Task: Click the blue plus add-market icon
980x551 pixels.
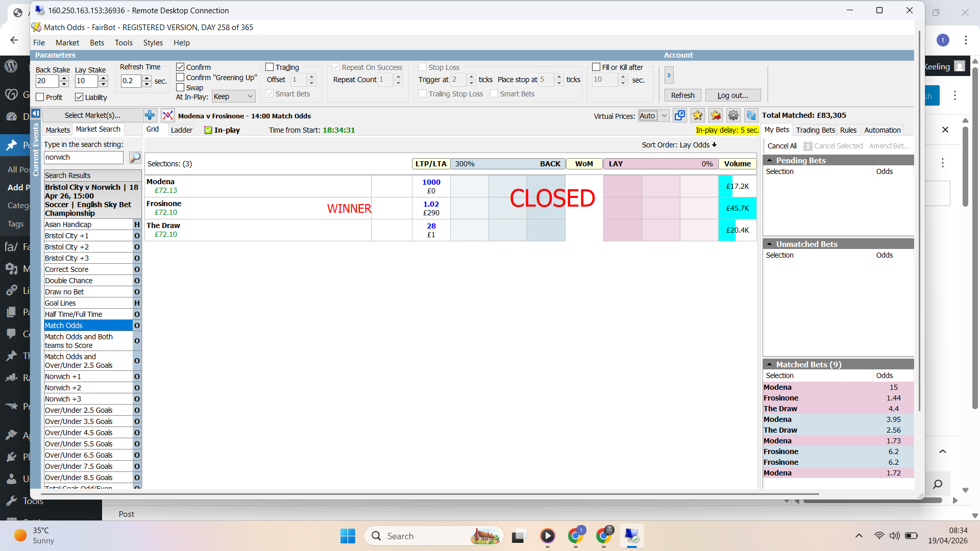Action: (x=150, y=115)
